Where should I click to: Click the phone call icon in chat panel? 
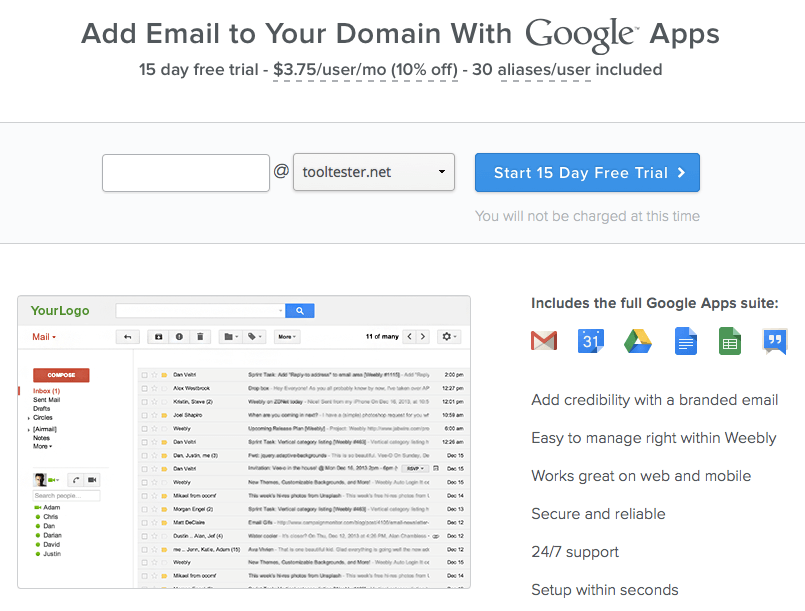76,480
